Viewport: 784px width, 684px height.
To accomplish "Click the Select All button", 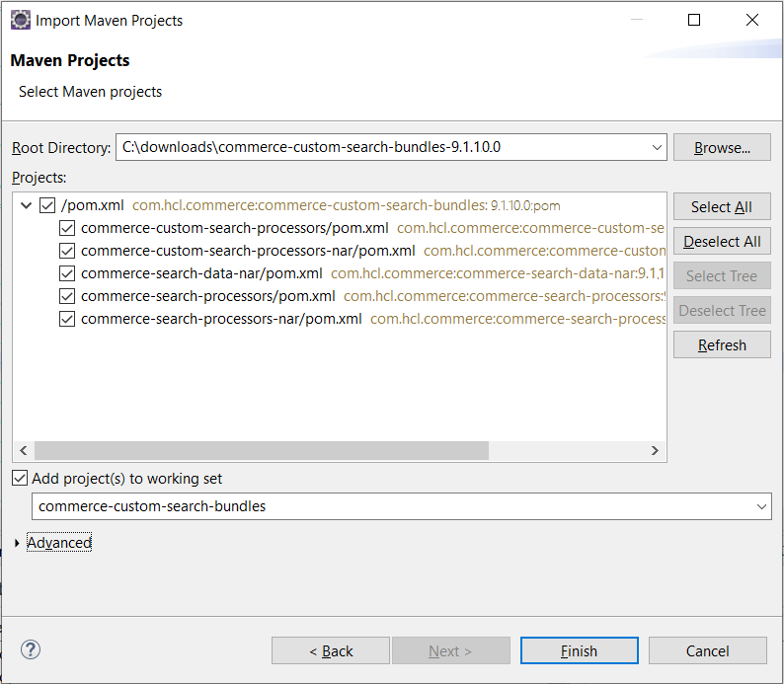I will click(722, 206).
